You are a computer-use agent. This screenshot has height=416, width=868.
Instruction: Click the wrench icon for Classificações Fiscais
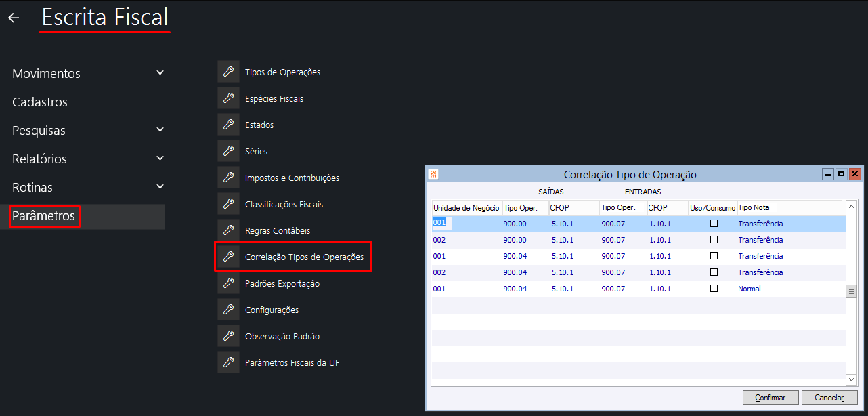tap(229, 204)
